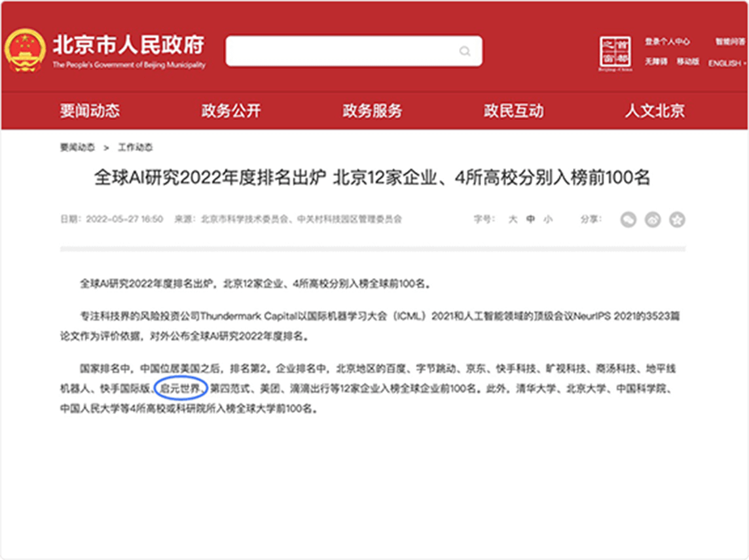This screenshot has width=749, height=560.
Task: Expand the ENGLISH language dropdown
Action: click(727, 63)
